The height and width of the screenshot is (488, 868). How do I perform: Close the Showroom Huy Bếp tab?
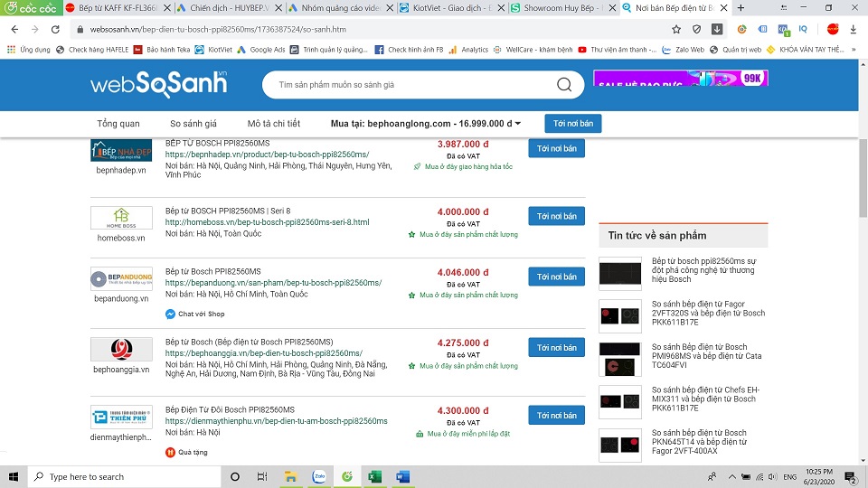tap(612, 8)
